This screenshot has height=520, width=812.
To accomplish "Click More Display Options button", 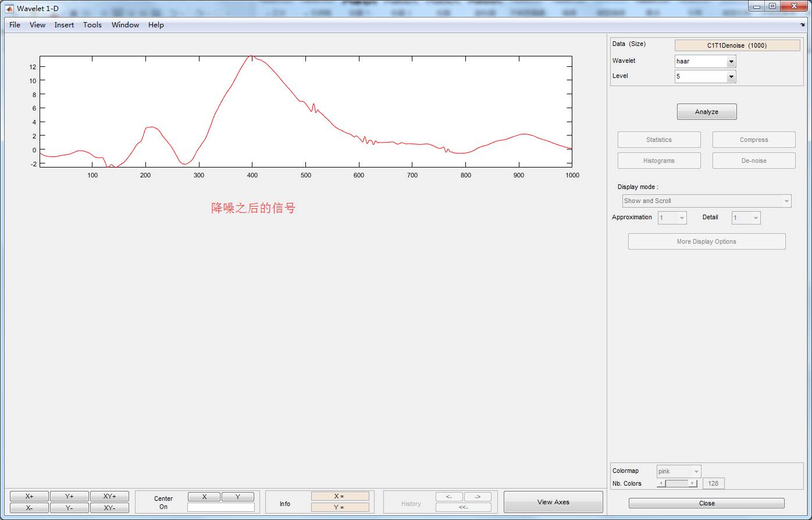I will 707,241.
